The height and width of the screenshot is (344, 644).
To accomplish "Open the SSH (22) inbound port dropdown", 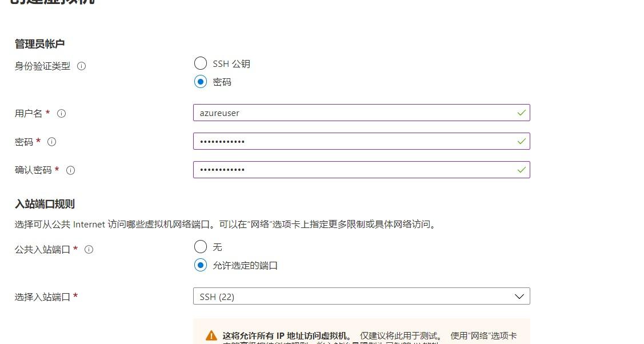I will 361,296.
